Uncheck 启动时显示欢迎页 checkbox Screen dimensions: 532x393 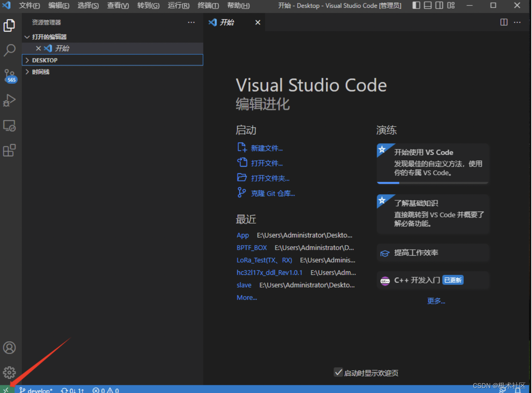[339, 373]
